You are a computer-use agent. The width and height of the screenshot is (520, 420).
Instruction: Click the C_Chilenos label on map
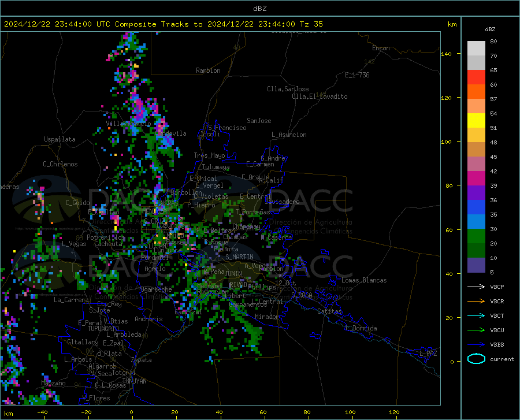(x=60, y=165)
